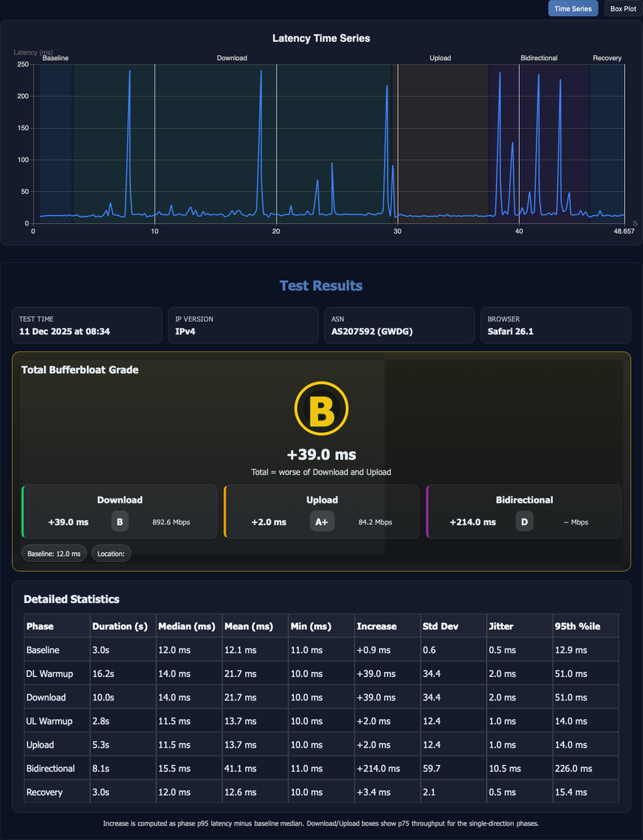Screen dimensions: 643x840
Task: Click the Download B grade badge
Action: click(120, 521)
